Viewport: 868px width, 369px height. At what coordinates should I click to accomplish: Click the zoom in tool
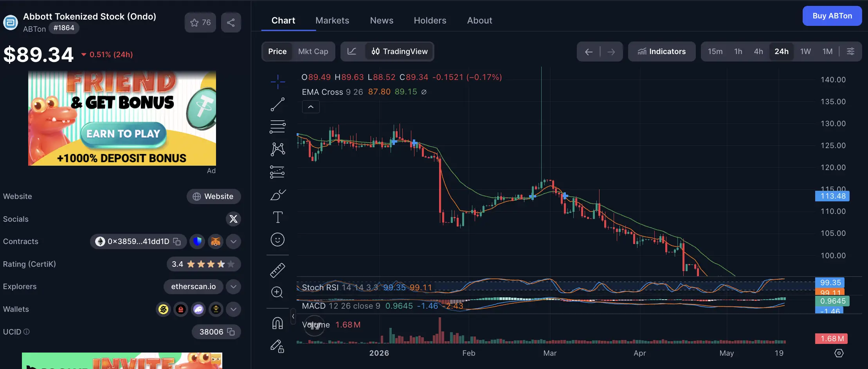click(x=277, y=292)
